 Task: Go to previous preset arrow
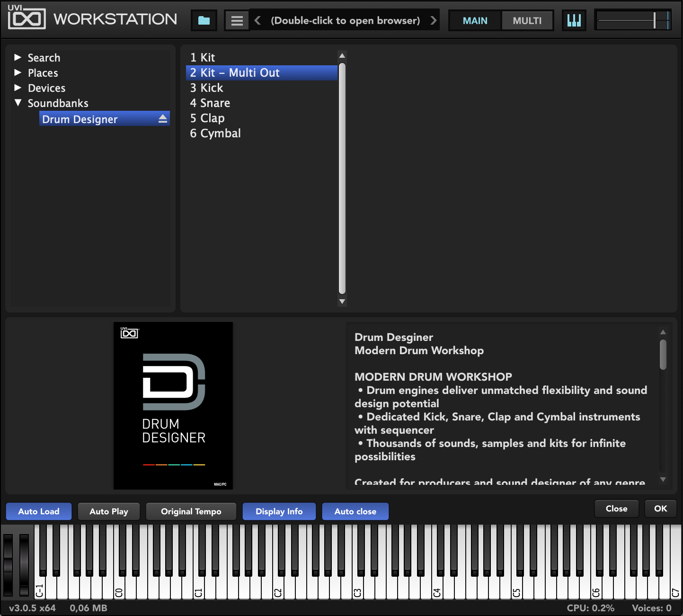click(257, 20)
